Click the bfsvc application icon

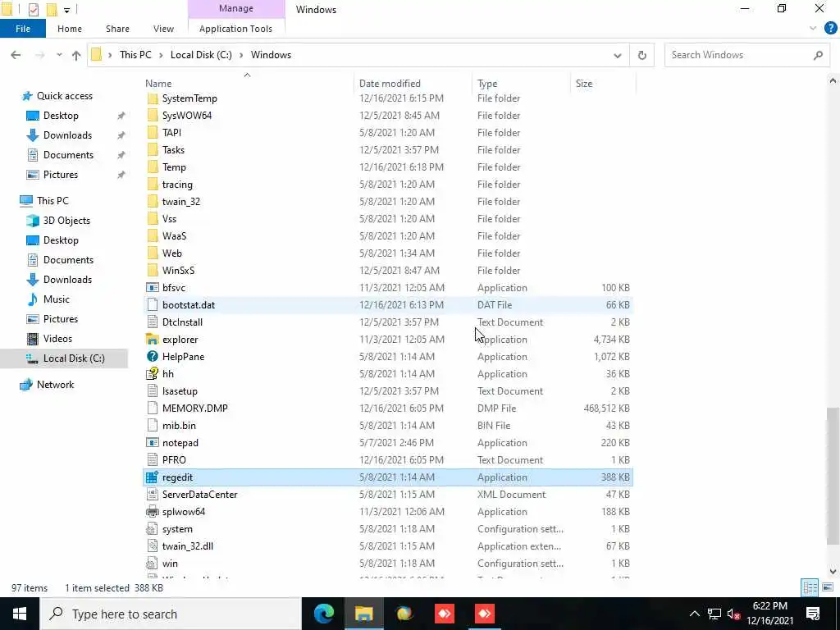click(153, 288)
